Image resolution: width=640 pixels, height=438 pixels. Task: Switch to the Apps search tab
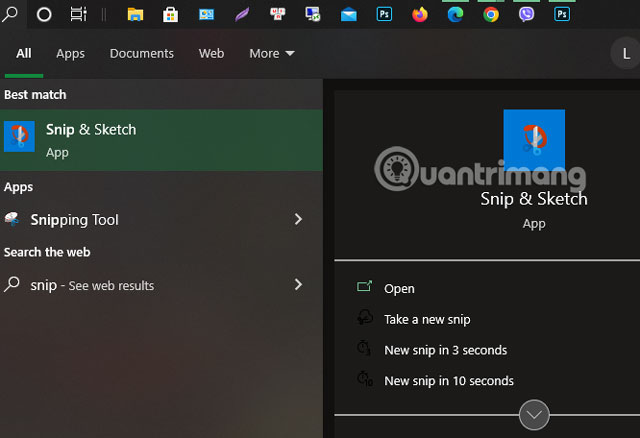click(70, 53)
